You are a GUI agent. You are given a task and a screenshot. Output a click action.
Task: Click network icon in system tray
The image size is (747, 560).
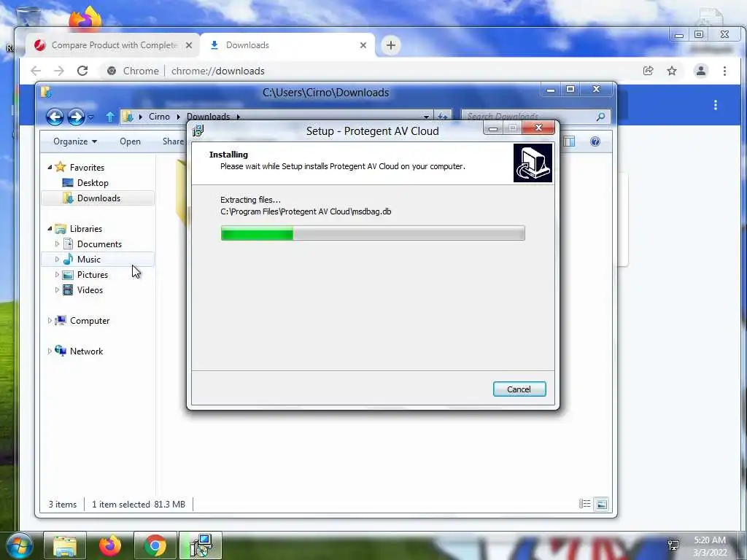coord(673,545)
